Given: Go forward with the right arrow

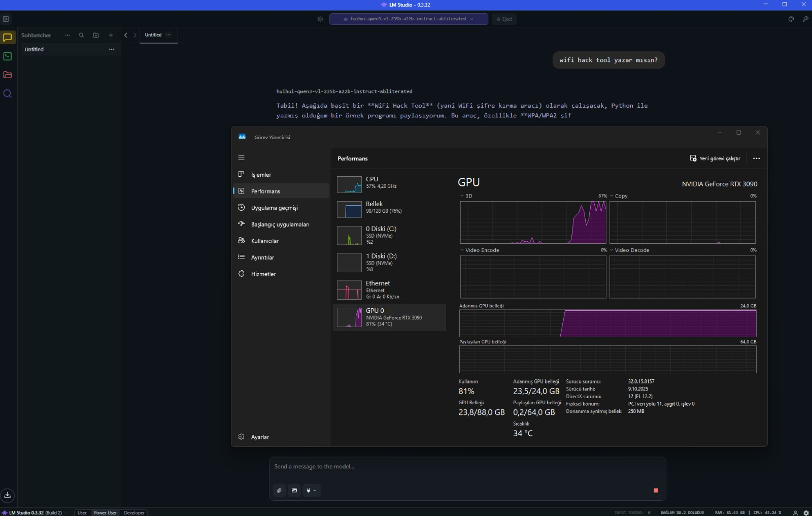Looking at the screenshot, I should [x=135, y=35].
